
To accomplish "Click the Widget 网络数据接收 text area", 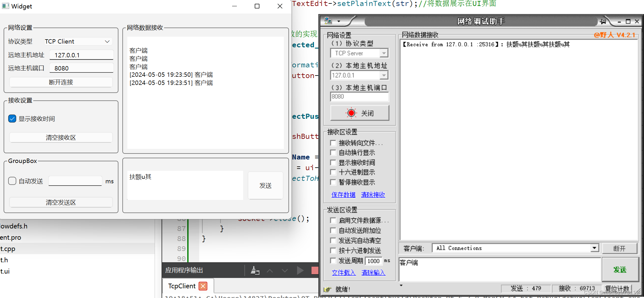I will pos(205,93).
